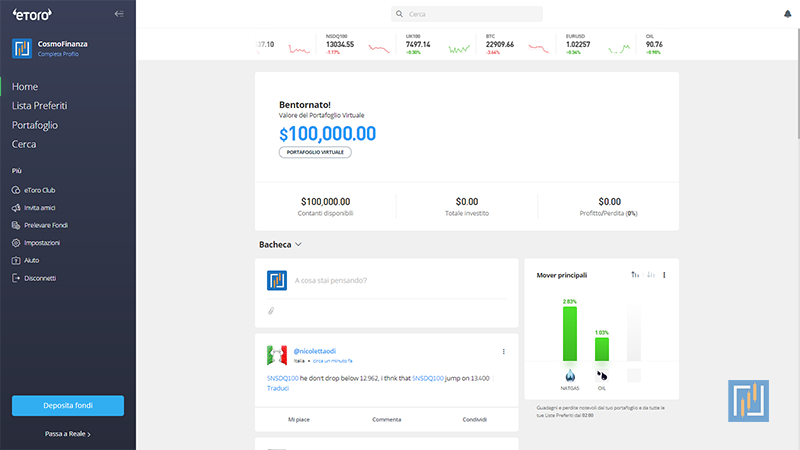Image resolution: width=800 pixels, height=450 pixels.
Task: Click Deposita fondi button
Action: point(68,406)
